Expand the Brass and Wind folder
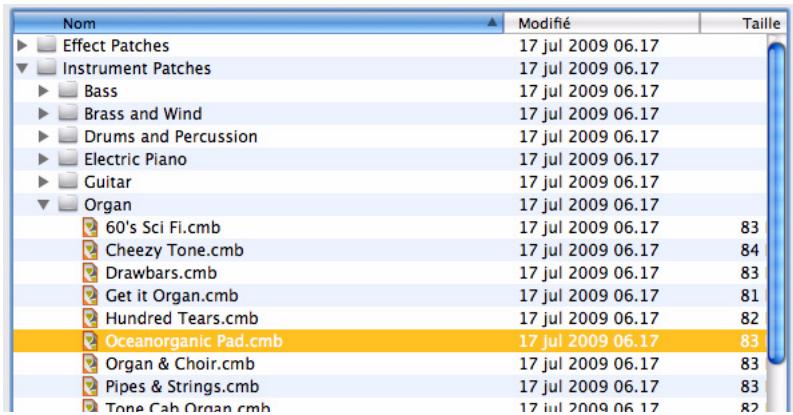The image size is (793, 415). click(44, 114)
